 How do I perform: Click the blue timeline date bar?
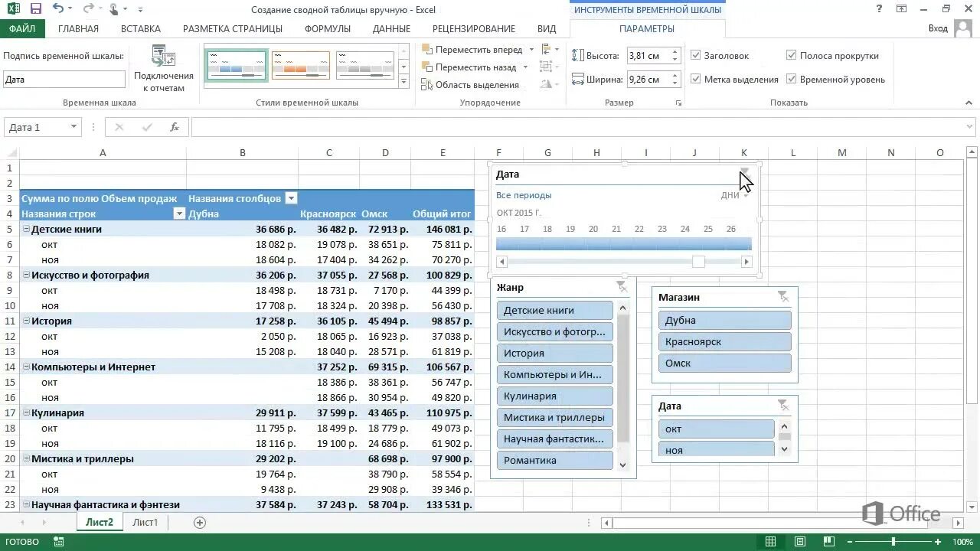[x=624, y=243]
